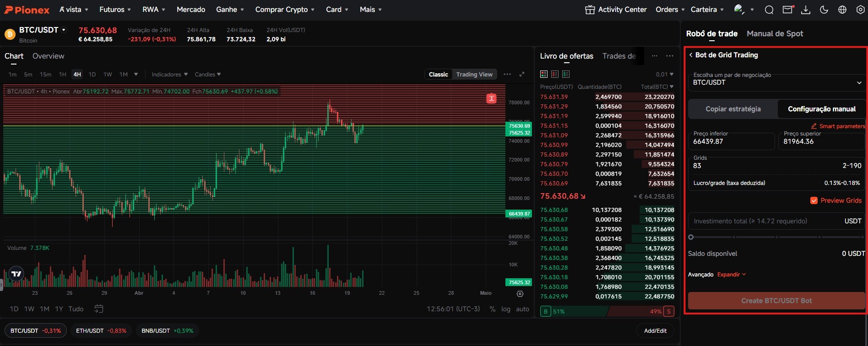The height and width of the screenshot is (346, 868).
Task: Switch to the Overview tab
Action: (x=49, y=56)
